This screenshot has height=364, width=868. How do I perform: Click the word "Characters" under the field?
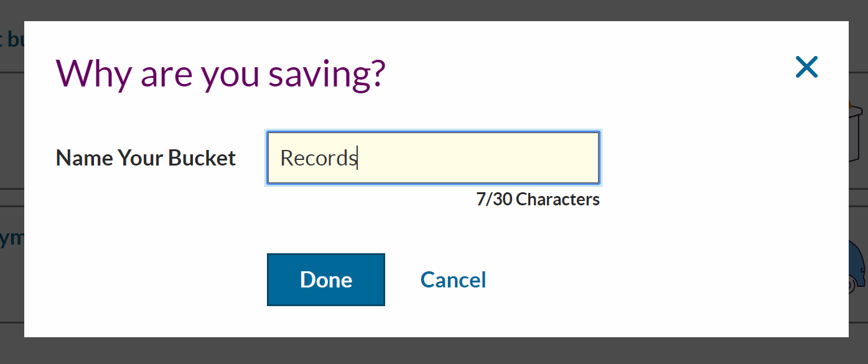pyautogui.click(x=558, y=199)
